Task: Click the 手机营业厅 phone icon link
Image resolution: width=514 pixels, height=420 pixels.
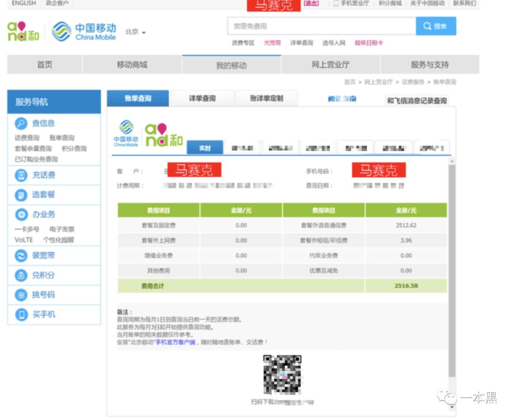Action: [351, 3]
